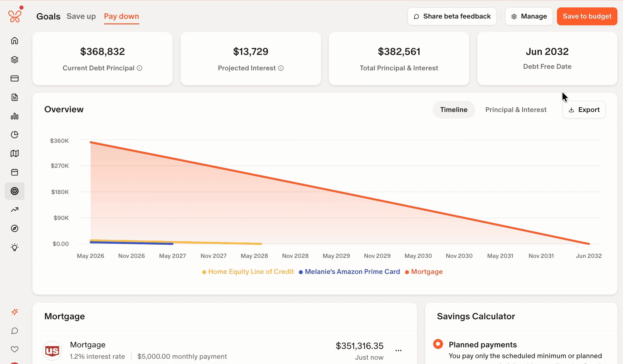This screenshot has height=364, width=623.
Task: Open the Mortgage three-dot options menu
Action: pos(399,350)
